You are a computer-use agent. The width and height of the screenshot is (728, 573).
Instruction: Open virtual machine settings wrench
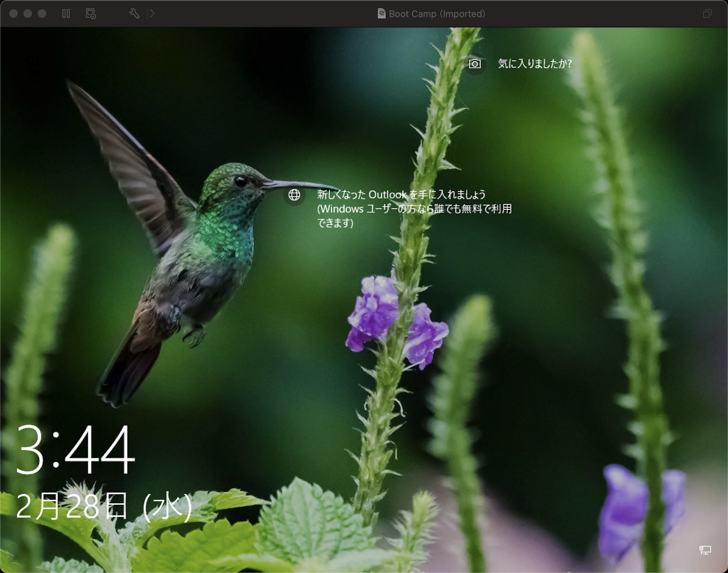(x=134, y=14)
